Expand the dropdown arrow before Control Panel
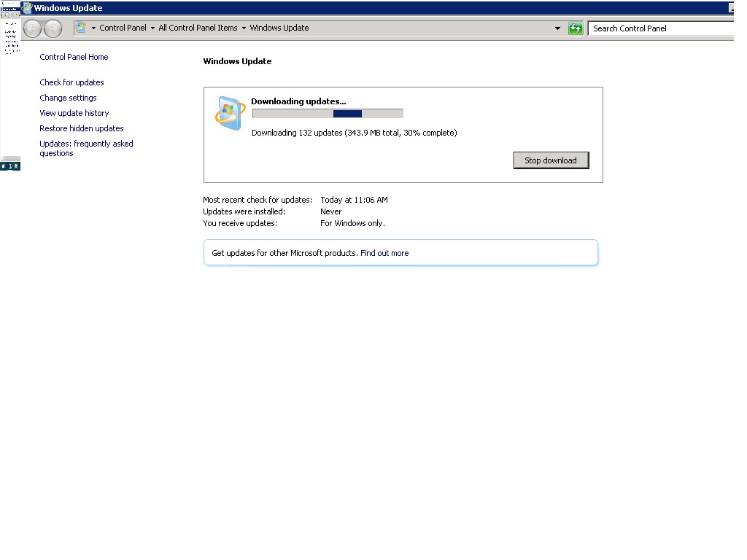The image size is (747, 560). click(93, 28)
